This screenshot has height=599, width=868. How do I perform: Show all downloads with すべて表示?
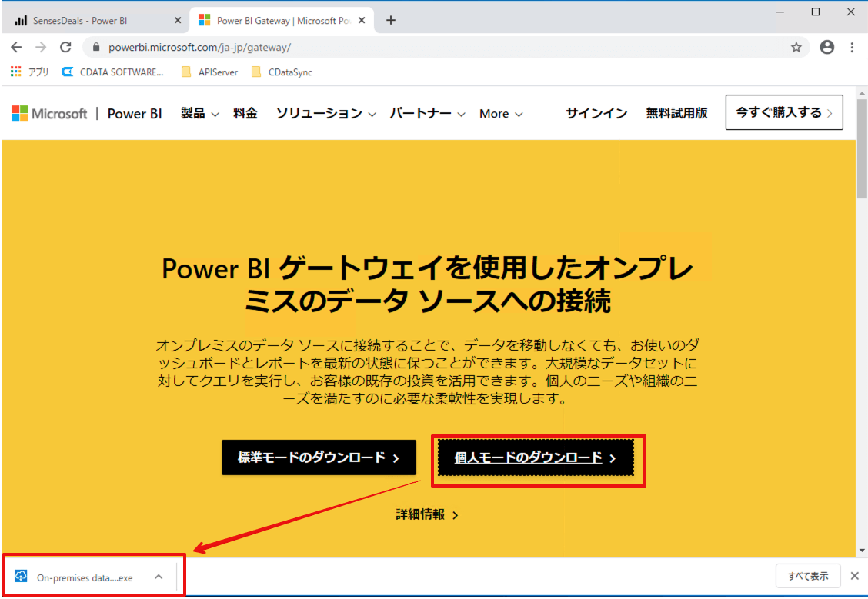click(808, 577)
